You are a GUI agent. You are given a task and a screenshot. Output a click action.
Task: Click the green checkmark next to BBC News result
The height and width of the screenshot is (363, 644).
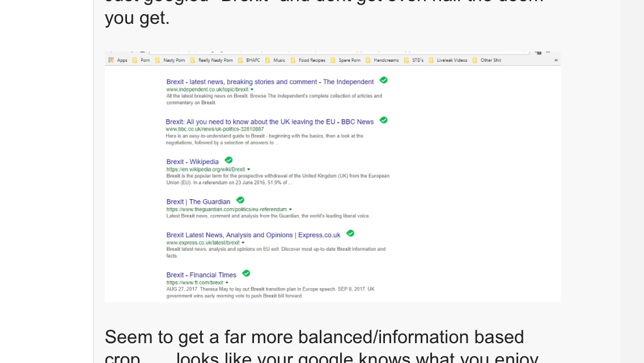click(x=384, y=120)
